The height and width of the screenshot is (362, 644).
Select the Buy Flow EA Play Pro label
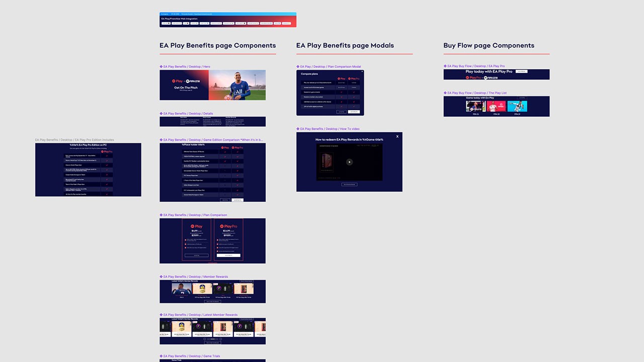pyautogui.click(x=474, y=66)
